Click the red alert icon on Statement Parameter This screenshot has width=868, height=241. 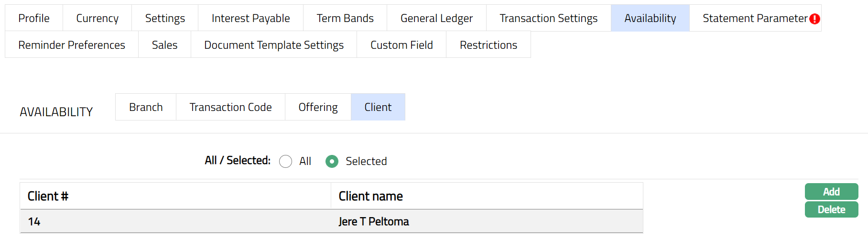(x=815, y=19)
